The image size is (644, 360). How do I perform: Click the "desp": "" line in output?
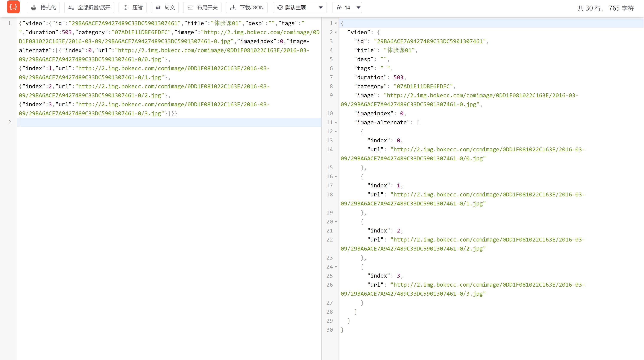point(372,59)
